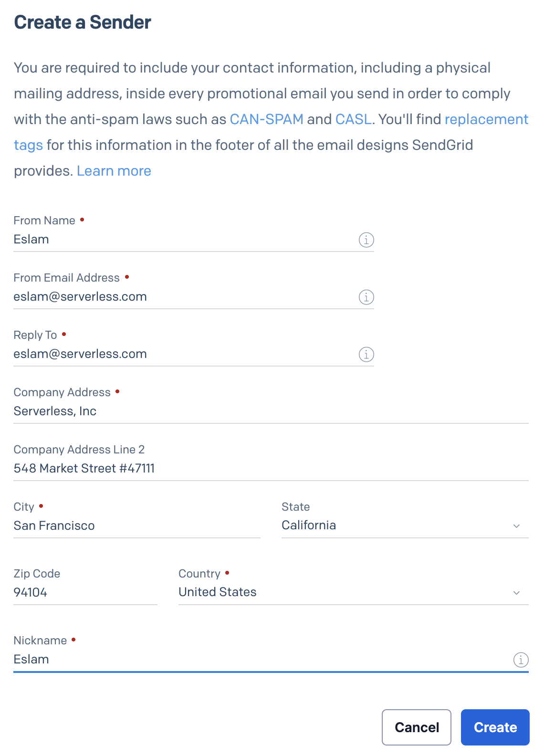Open the CAN-SPAM link
Viewport: 544px width, 756px height.
pyautogui.click(x=266, y=119)
